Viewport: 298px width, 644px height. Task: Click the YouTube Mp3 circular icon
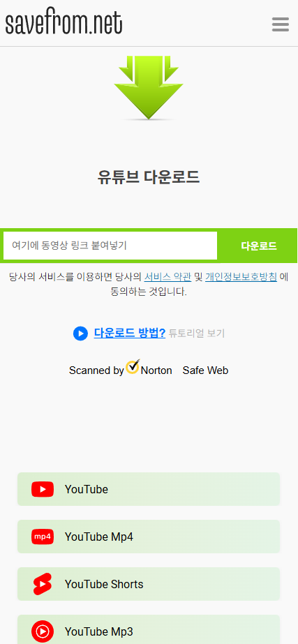[x=43, y=631]
